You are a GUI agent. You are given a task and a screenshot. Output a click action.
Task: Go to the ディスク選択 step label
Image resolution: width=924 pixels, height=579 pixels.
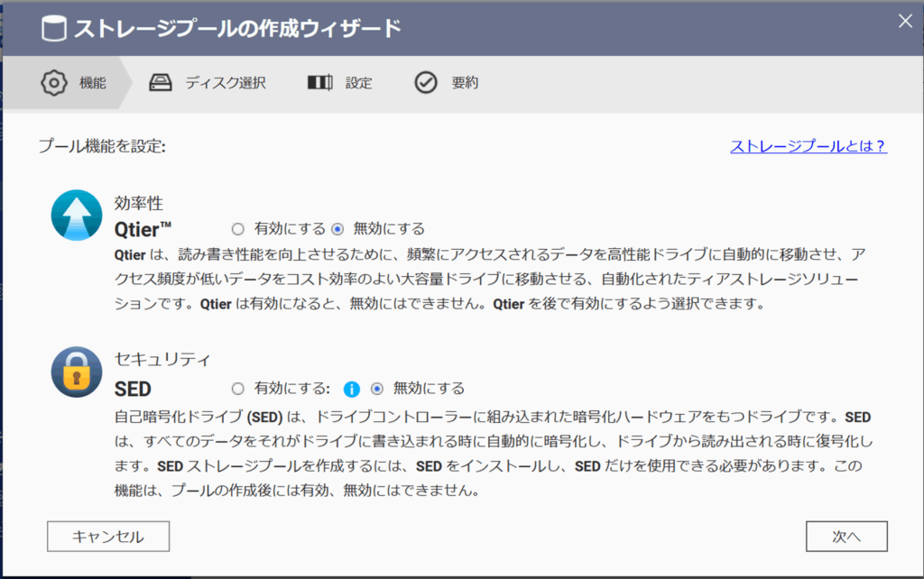click(226, 83)
